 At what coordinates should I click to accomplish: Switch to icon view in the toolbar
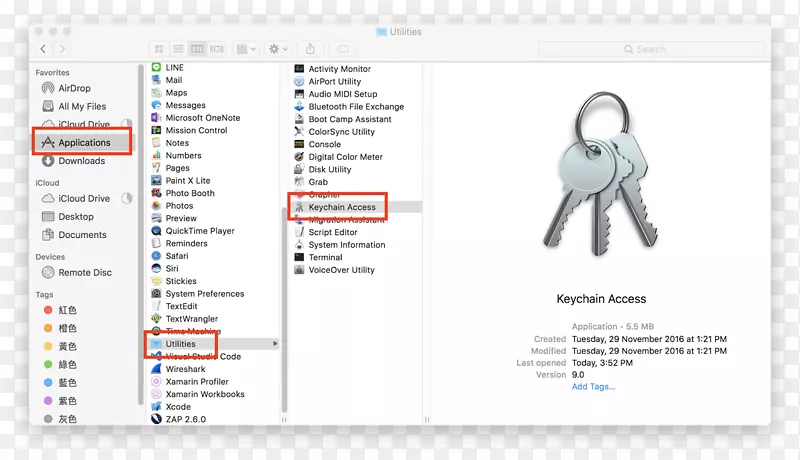(159, 49)
